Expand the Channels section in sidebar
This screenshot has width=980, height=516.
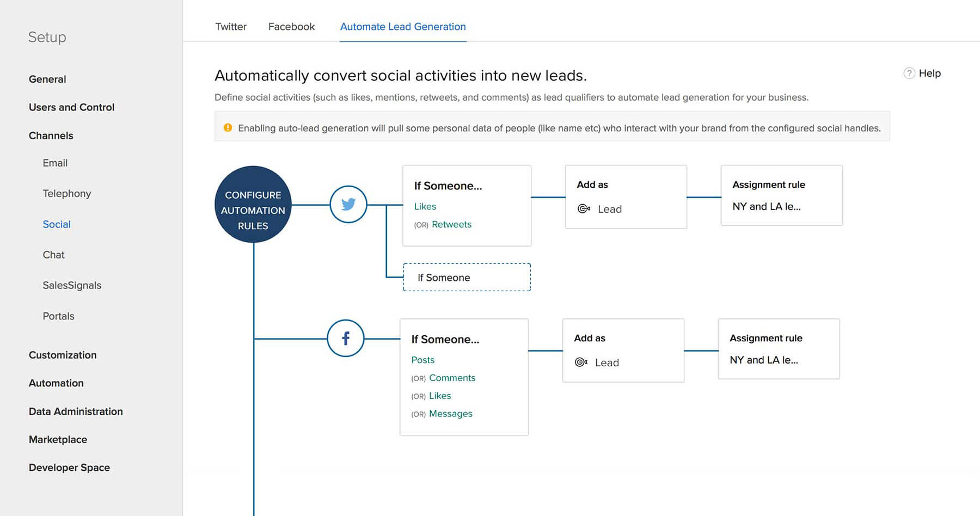click(51, 136)
